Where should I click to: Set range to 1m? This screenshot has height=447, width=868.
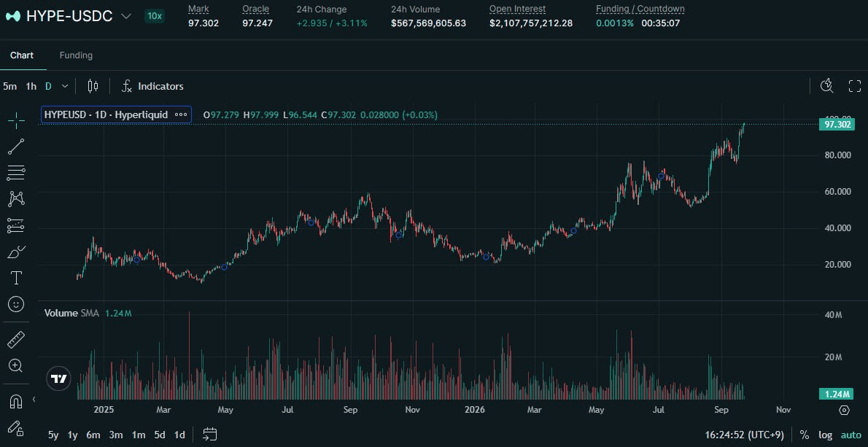pos(139,435)
